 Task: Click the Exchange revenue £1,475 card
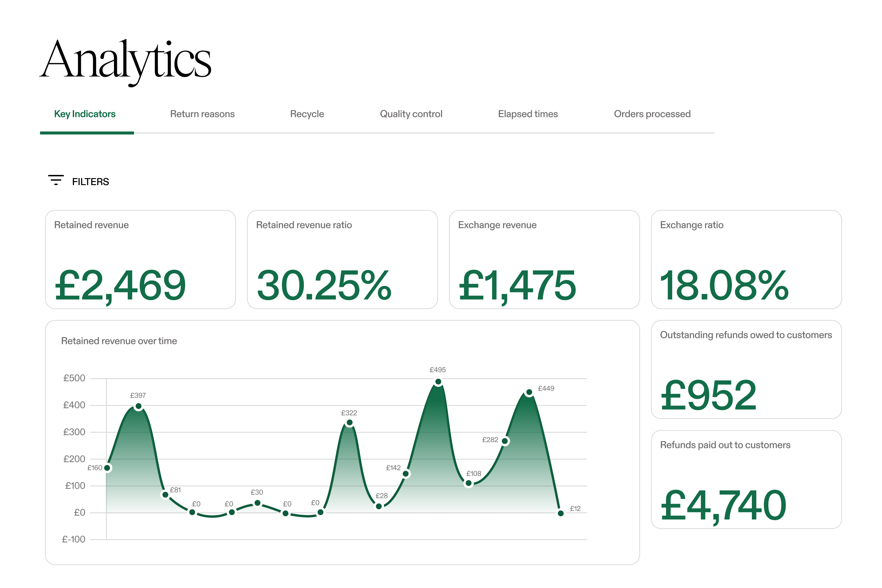[544, 260]
